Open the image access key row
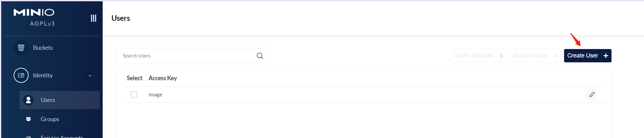This screenshot has height=138, width=644. [155, 95]
